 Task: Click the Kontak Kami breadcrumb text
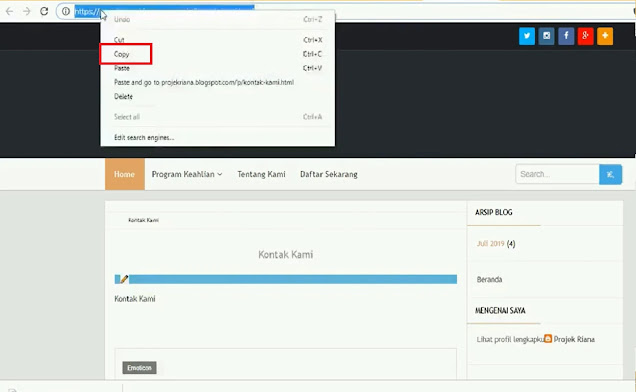pos(143,220)
